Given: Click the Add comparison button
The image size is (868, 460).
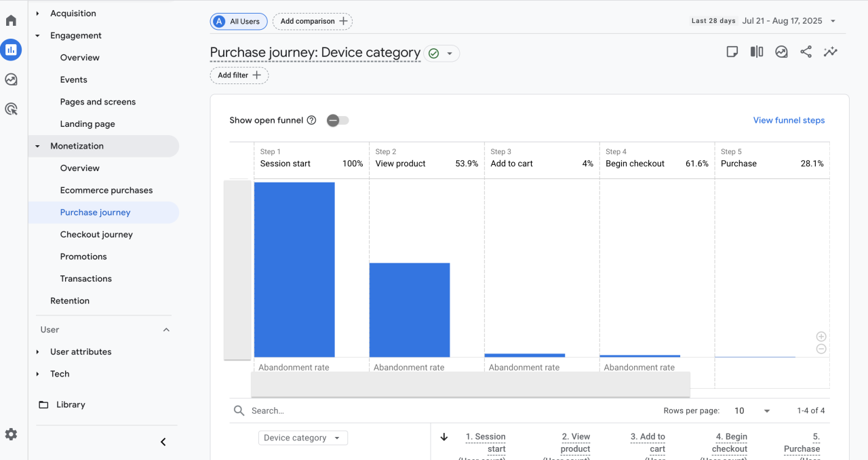Looking at the screenshot, I should tap(313, 21).
